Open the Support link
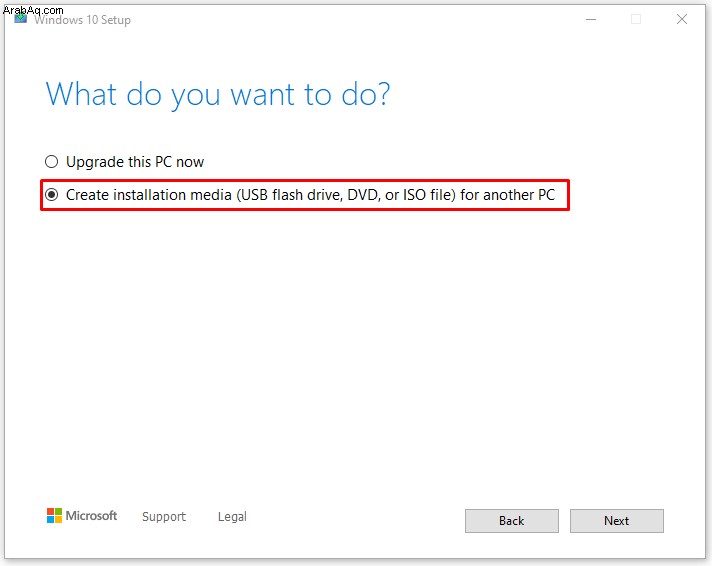The height and width of the screenshot is (566, 712). pos(164,517)
